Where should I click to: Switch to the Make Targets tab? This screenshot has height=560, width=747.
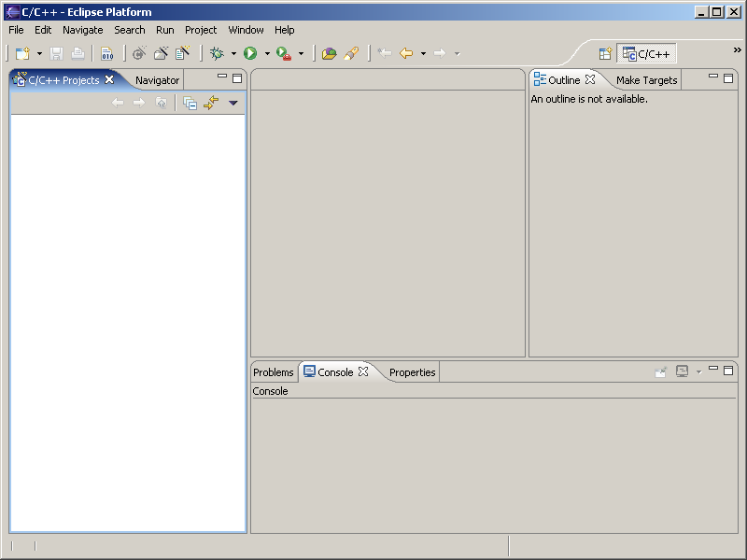pyautogui.click(x=646, y=80)
